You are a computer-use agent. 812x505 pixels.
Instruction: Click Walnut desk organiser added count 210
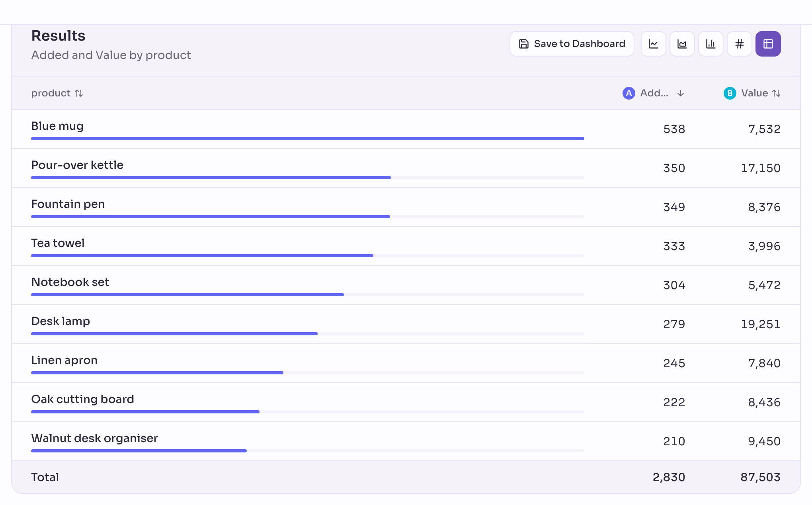674,441
